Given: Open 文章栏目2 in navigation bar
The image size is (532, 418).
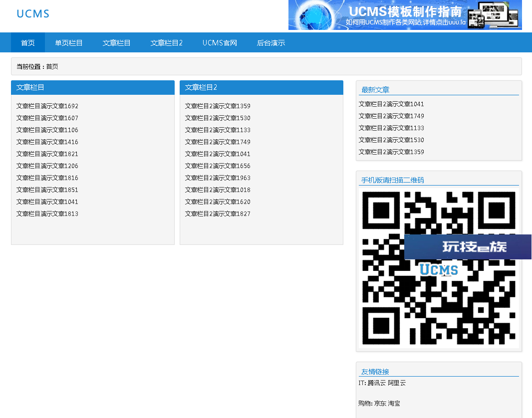Looking at the screenshot, I should click(x=166, y=43).
